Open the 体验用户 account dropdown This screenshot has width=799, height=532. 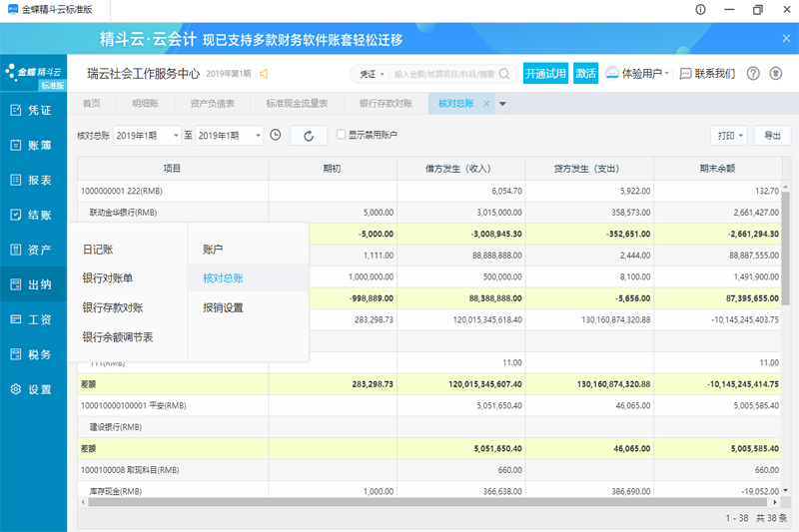click(637, 74)
